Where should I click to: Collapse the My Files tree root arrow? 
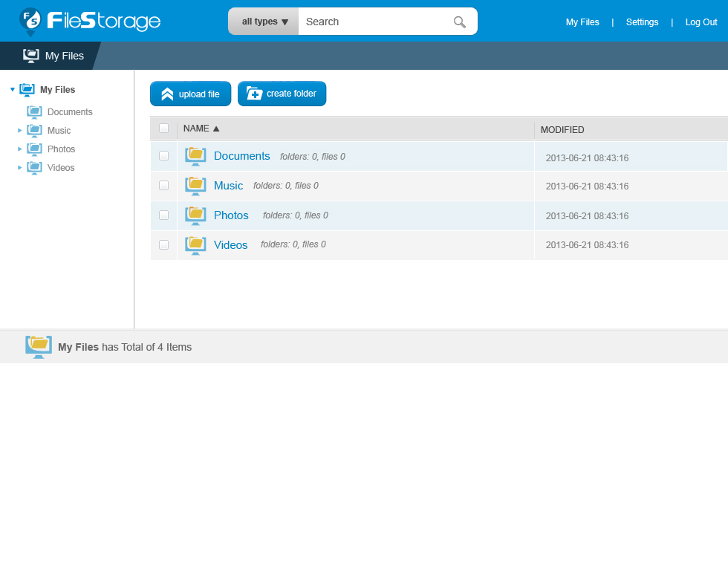pyautogui.click(x=13, y=90)
